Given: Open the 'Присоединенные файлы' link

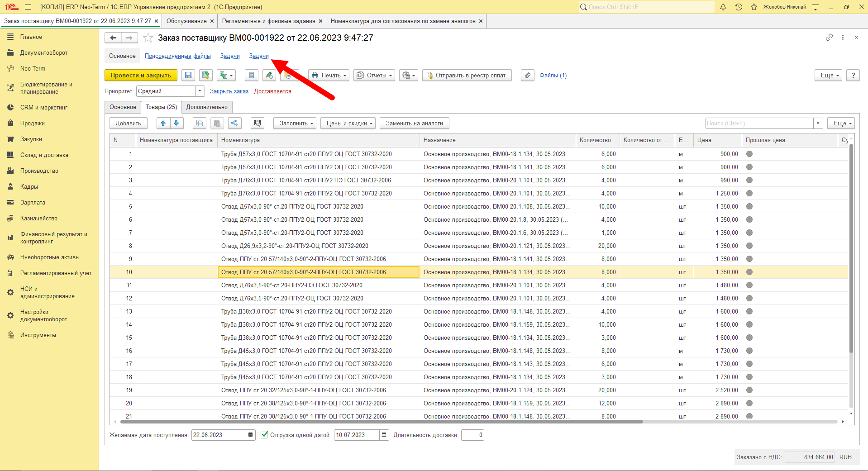Looking at the screenshot, I should [x=178, y=56].
